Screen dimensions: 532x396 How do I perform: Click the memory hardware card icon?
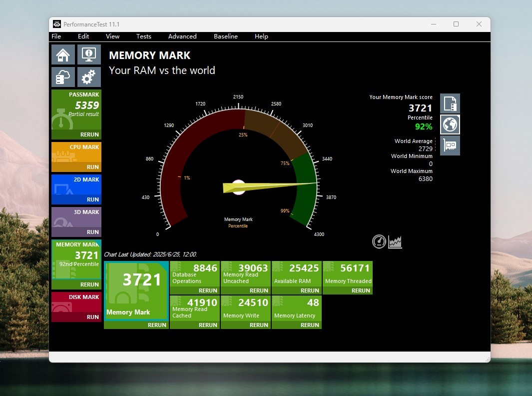[450, 145]
